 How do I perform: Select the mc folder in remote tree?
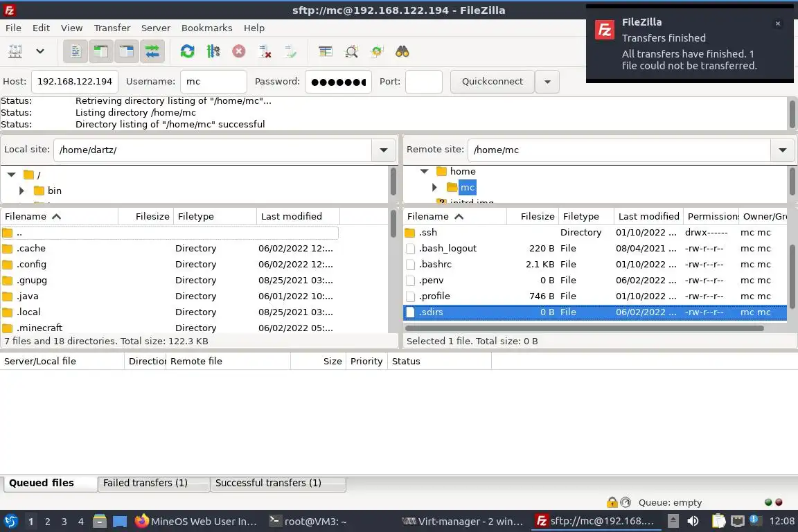point(467,187)
